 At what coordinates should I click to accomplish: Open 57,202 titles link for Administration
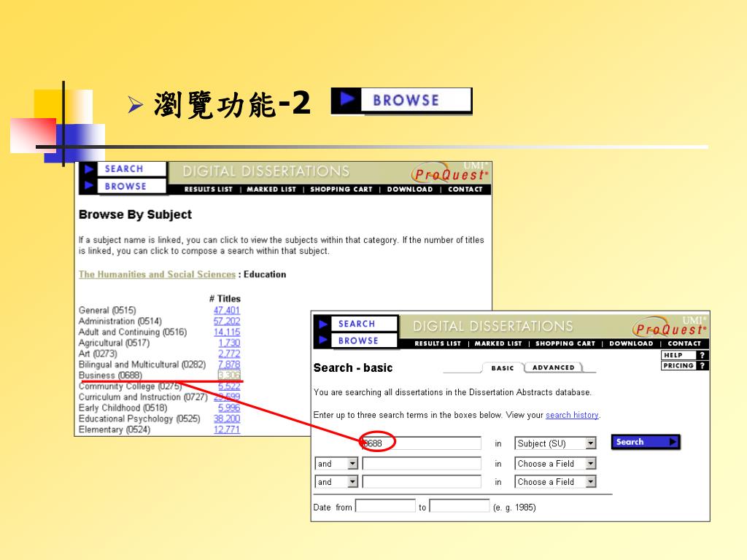(227, 321)
